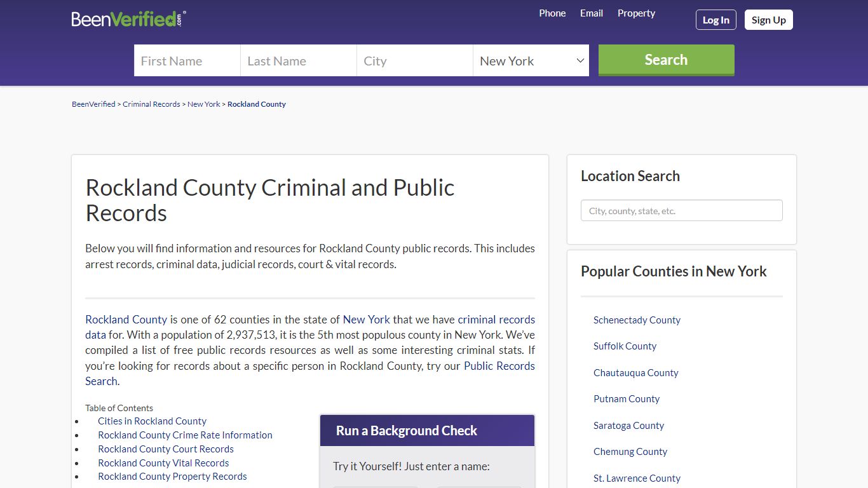Click the Location Search heading
868x488 pixels.
pos(630,176)
